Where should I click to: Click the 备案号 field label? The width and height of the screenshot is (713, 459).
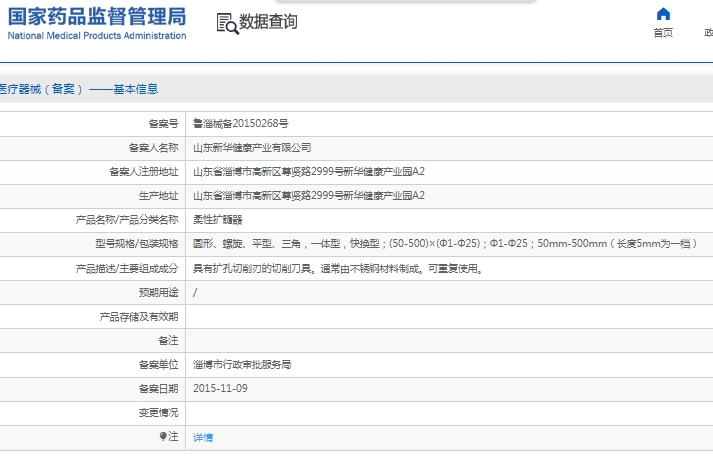(x=163, y=123)
